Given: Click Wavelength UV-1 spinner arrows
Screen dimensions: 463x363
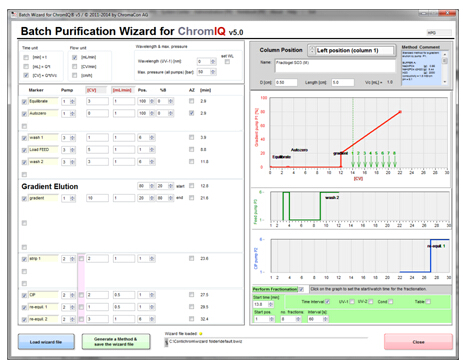Looking at the screenshot, I should pos(213,62).
